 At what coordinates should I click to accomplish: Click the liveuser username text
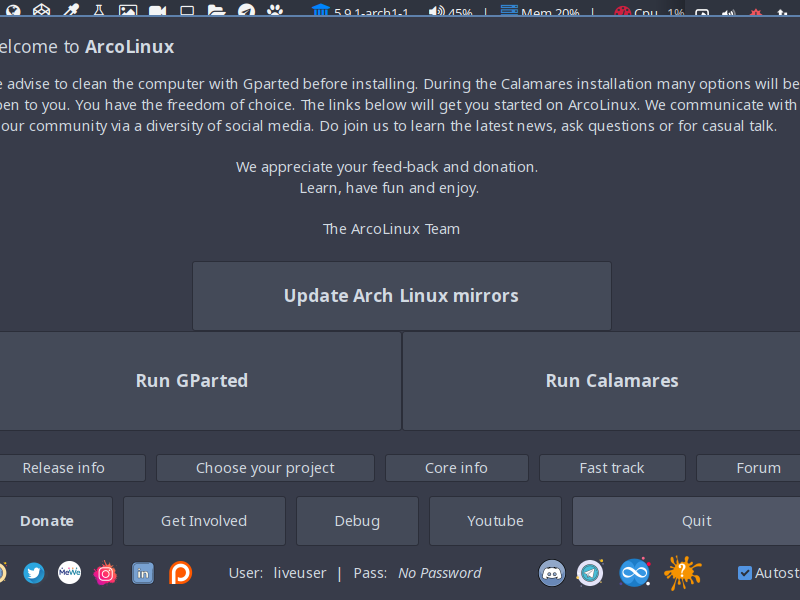tap(299, 573)
